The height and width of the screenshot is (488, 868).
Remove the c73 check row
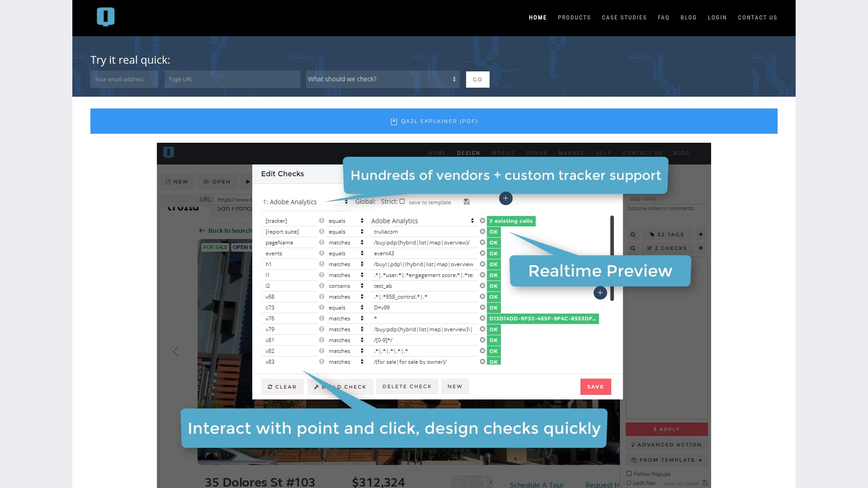click(482, 308)
